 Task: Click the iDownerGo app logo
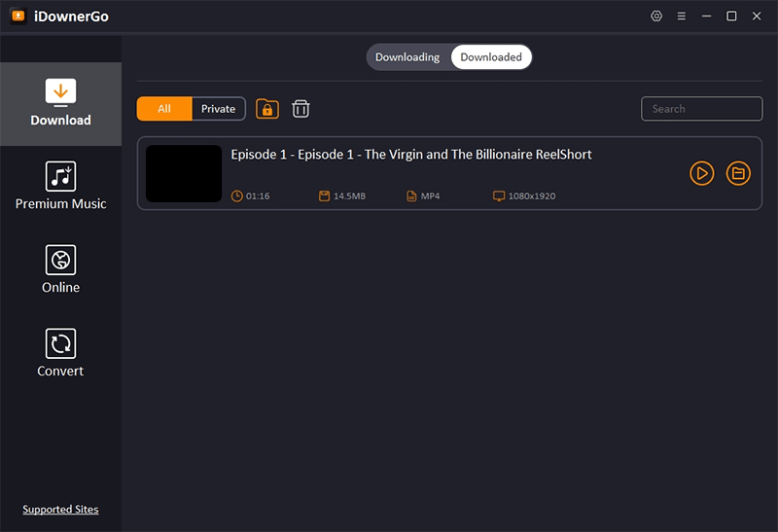(x=18, y=16)
